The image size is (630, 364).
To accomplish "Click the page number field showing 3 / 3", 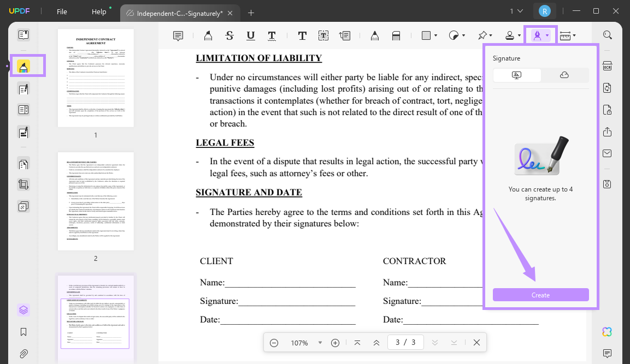I will coord(405,342).
